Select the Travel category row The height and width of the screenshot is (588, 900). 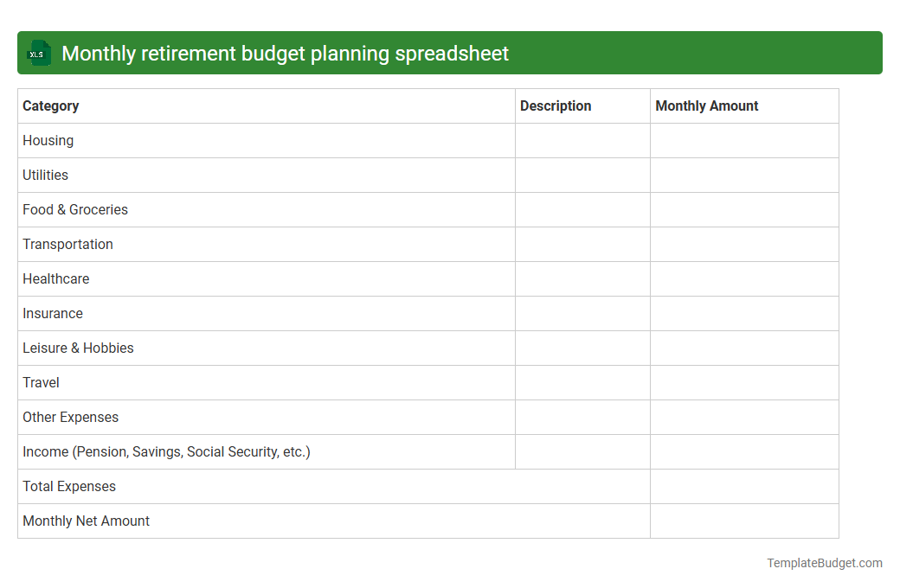point(41,382)
